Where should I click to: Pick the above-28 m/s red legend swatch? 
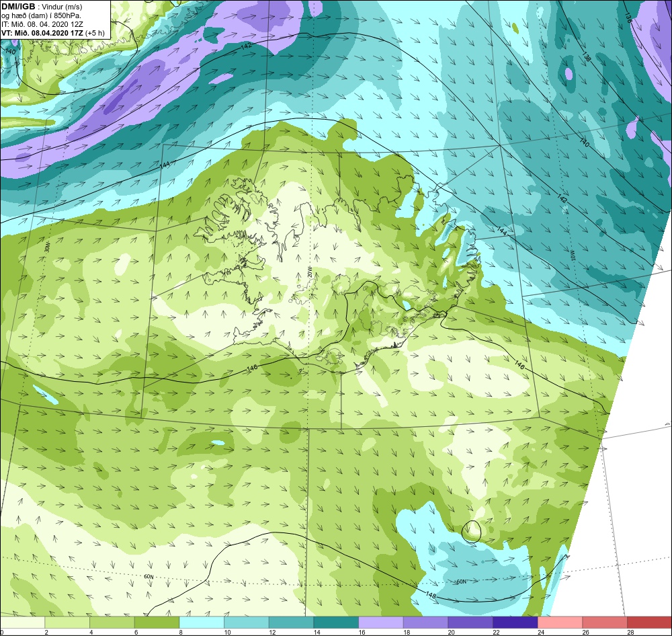point(649,623)
